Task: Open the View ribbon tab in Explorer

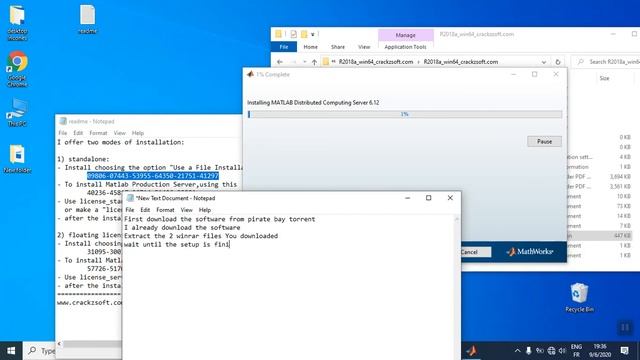Action: 364,47
